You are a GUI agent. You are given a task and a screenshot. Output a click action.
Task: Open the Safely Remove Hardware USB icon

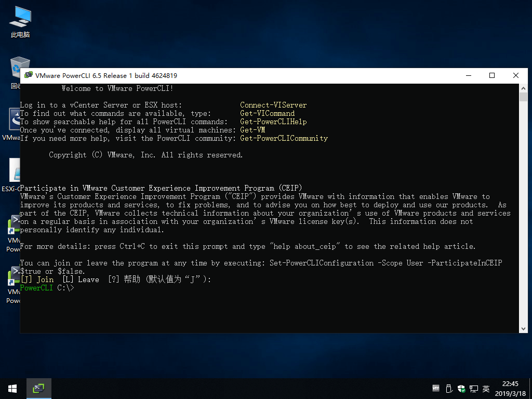(448, 389)
